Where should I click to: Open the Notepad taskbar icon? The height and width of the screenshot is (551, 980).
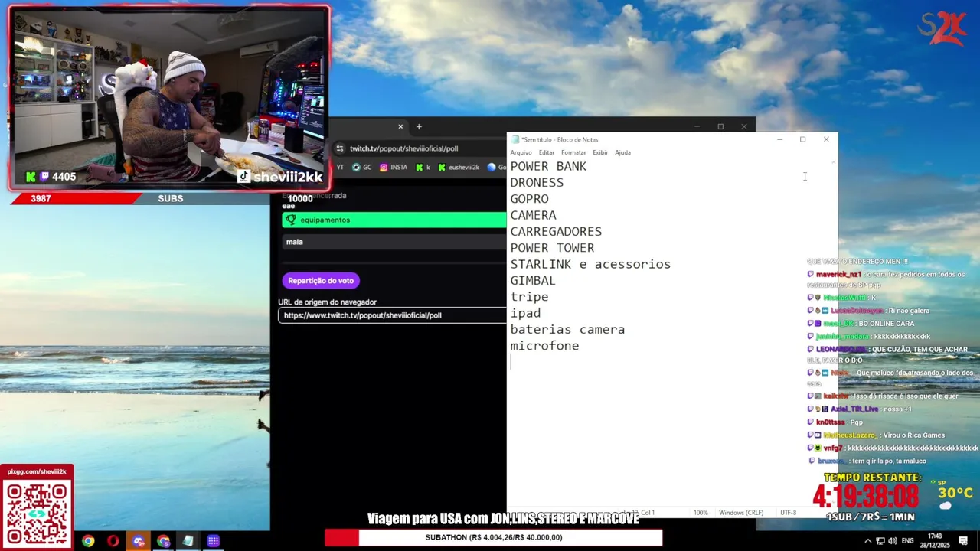pyautogui.click(x=188, y=541)
